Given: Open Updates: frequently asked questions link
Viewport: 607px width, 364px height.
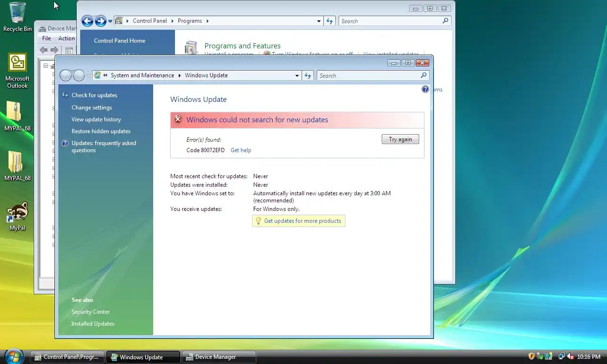Looking at the screenshot, I should 104,146.
